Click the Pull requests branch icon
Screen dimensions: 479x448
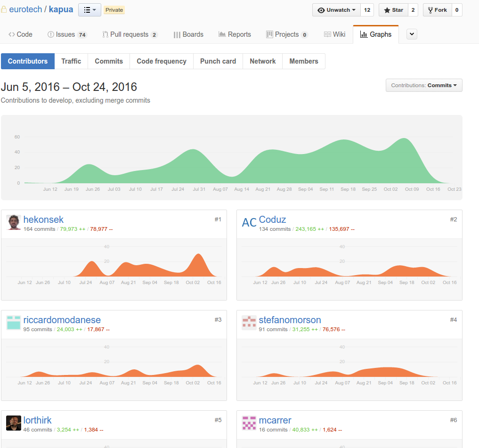(105, 34)
